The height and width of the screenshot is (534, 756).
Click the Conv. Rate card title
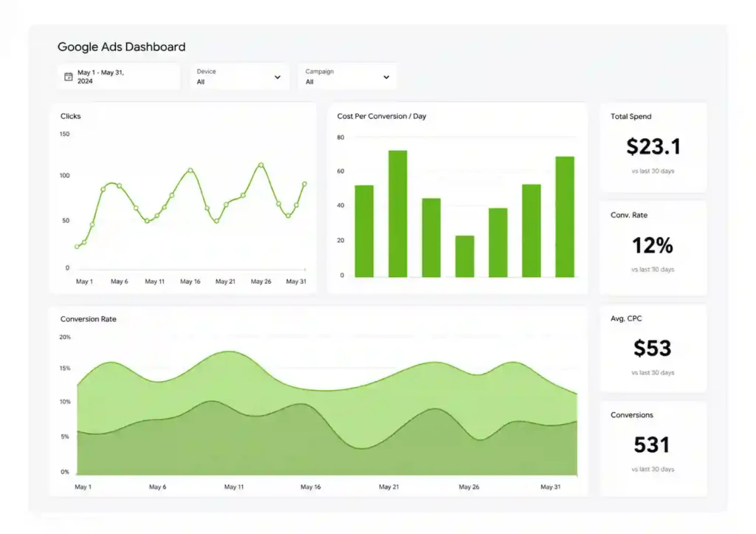point(629,215)
